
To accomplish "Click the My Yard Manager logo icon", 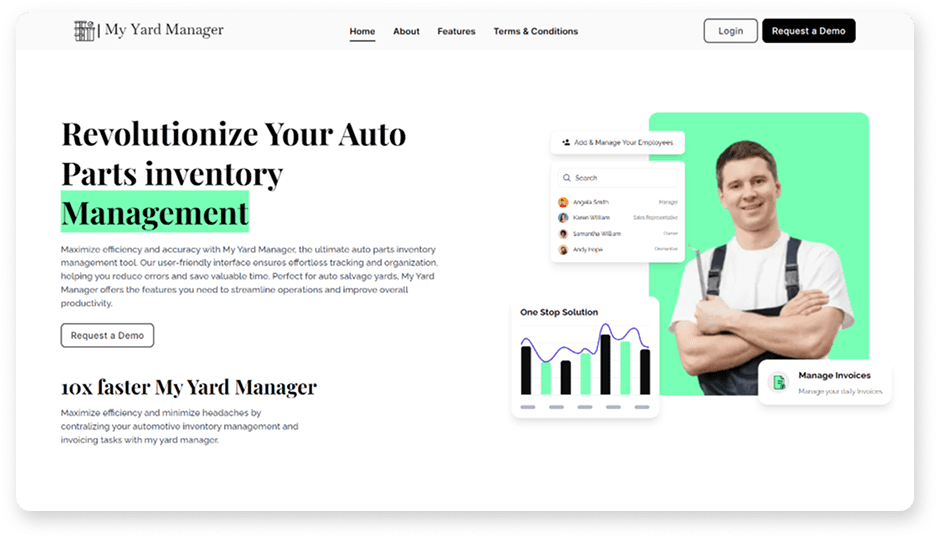I will point(84,31).
